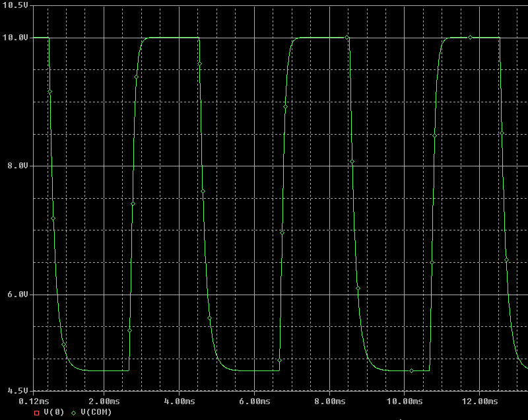Click the 10.0V Y-axis label
This screenshot has height=420, width=528.
15,38
